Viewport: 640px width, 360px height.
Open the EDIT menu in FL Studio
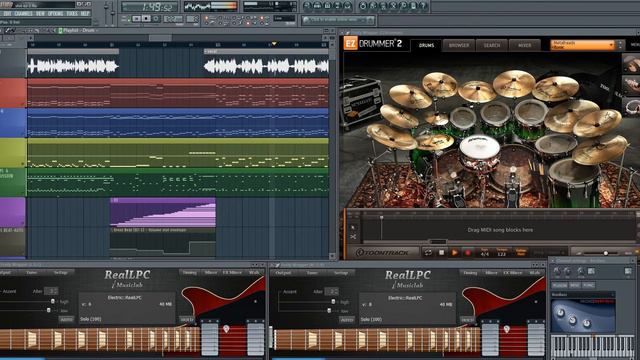click(7, 13)
